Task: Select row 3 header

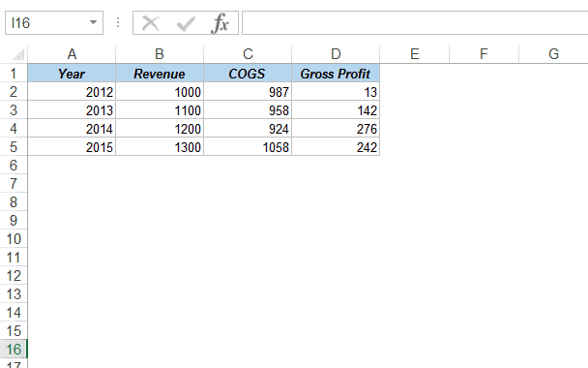Action: pos(14,110)
